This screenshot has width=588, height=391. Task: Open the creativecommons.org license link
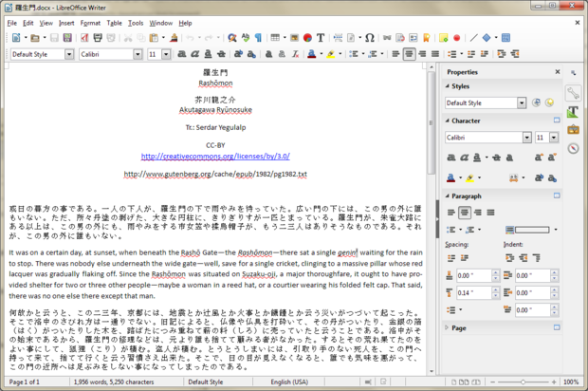[215, 156]
